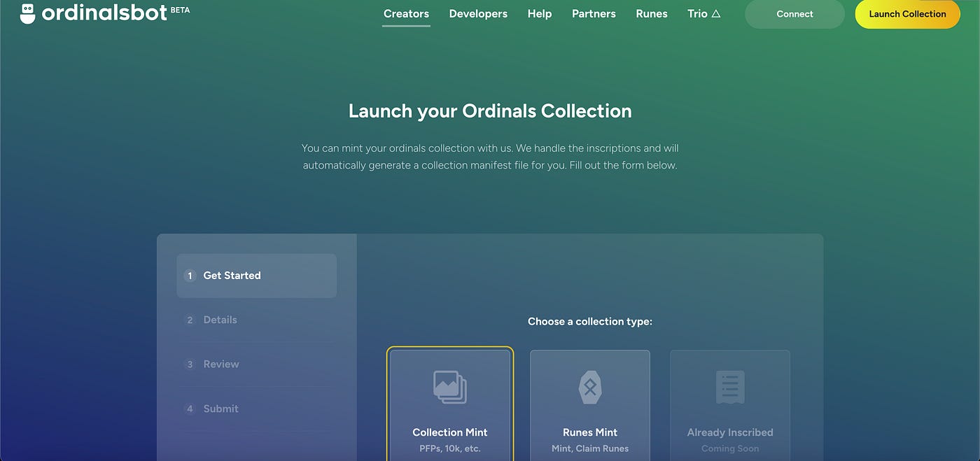Click step number 1 circle
980x461 pixels.
[x=190, y=276]
